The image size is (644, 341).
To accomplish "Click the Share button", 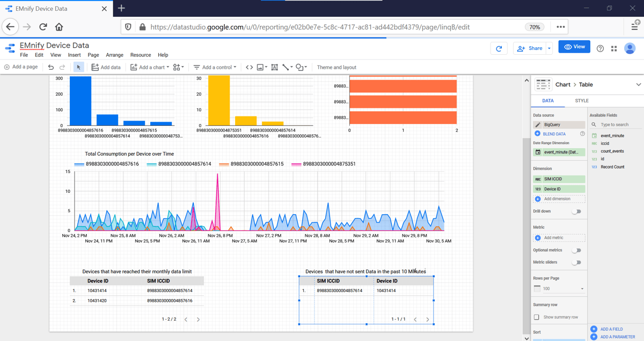I will [529, 48].
